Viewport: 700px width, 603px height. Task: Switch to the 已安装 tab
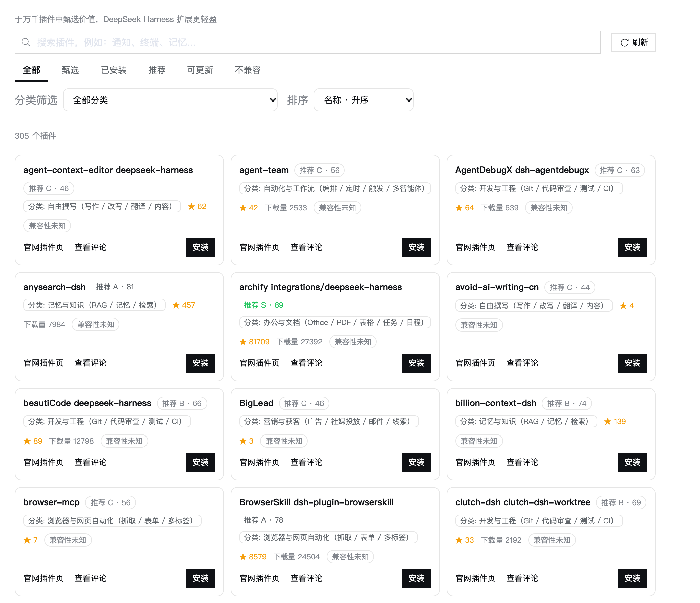point(114,70)
